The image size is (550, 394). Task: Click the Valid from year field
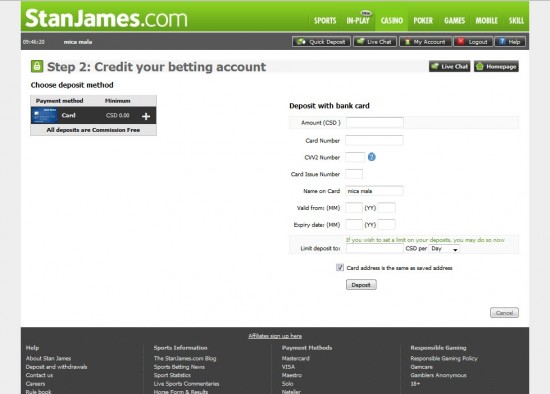click(x=387, y=208)
